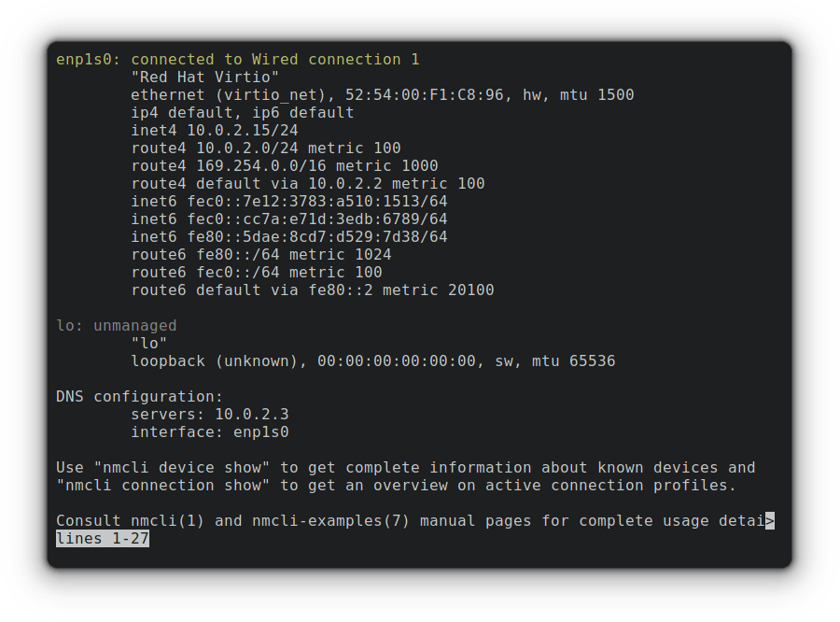Click the "lo: unmanaged" heading
The image size is (840, 622).
(117, 326)
